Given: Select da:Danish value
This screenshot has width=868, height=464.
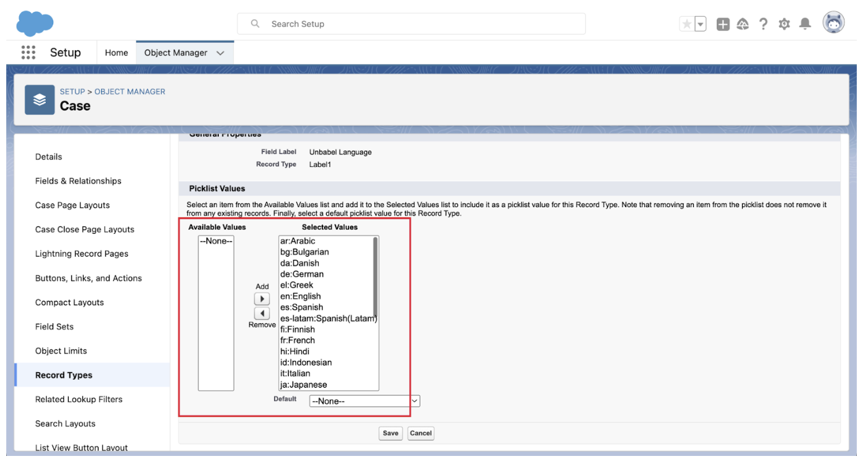Looking at the screenshot, I should (299, 263).
